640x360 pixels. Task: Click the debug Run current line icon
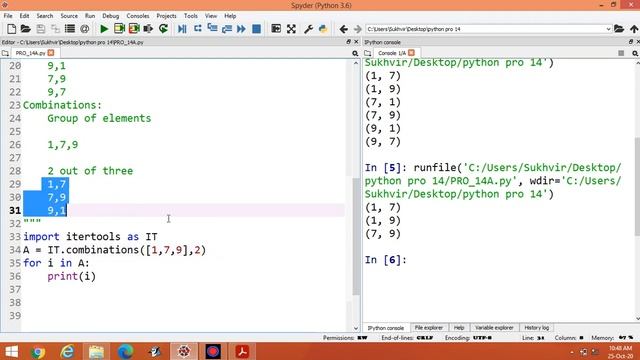click(198, 29)
